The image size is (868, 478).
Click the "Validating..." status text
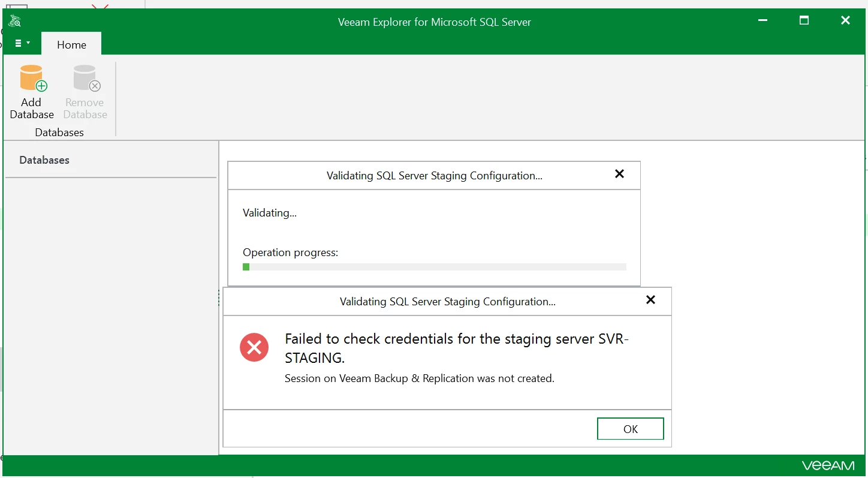pyautogui.click(x=270, y=212)
